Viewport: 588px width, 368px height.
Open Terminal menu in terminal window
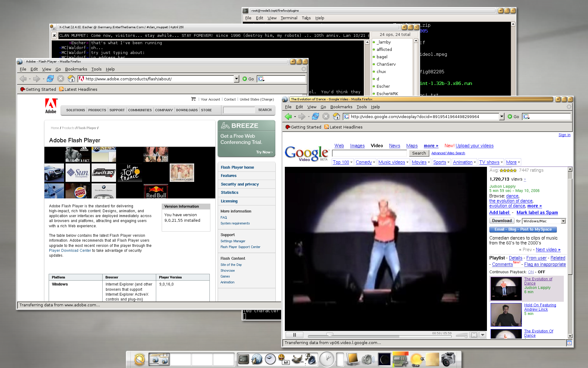(289, 18)
